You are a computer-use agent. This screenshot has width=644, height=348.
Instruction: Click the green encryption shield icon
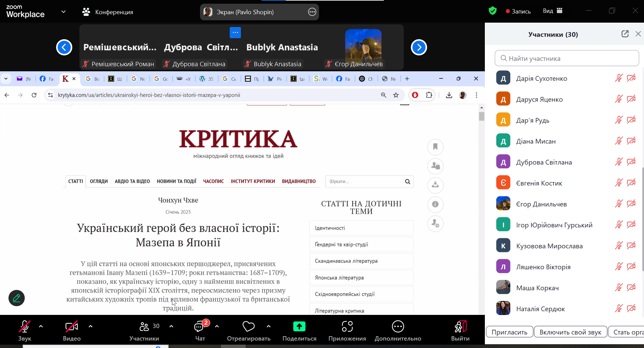pyautogui.click(x=493, y=11)
